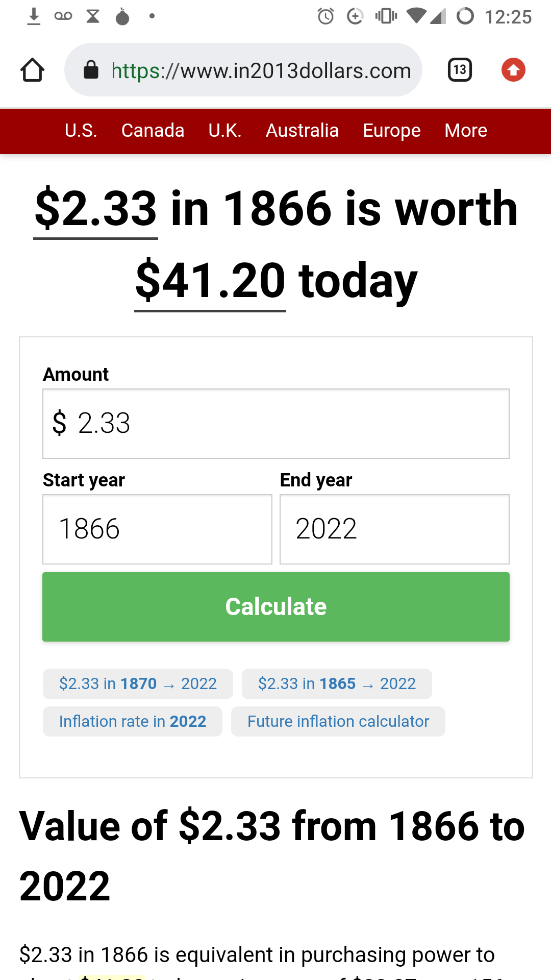Viewport: 551px width, 980px height.
Task: Focus the Amount input field
Action: [276, 424]
